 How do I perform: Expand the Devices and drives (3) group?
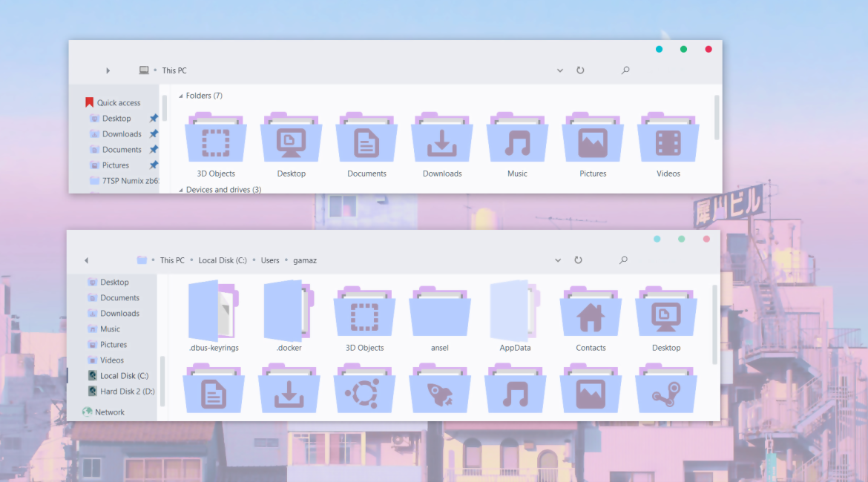[181, 190]
